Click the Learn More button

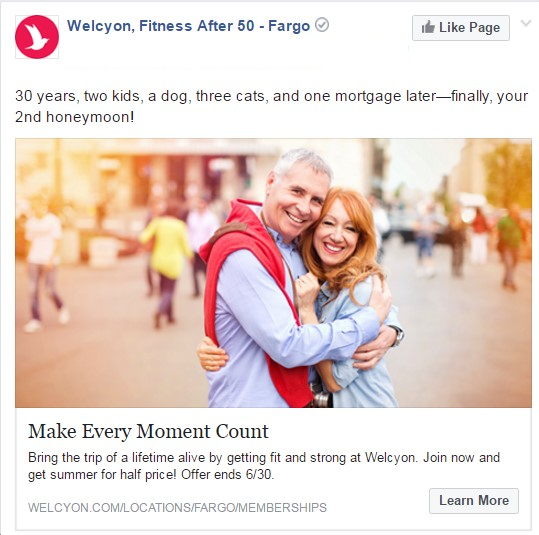[x=474, y=501]
